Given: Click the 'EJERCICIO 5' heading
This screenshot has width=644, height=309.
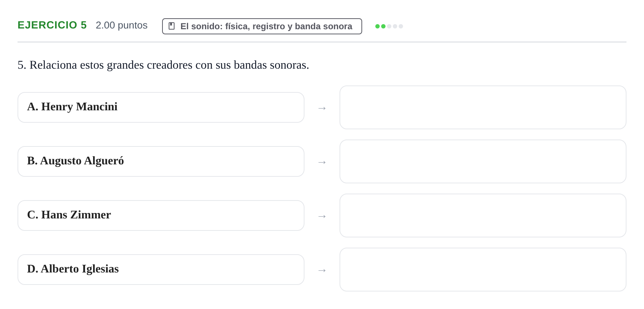Looking at the screenshot, I should pyautogui.click(x=52, y=25).
